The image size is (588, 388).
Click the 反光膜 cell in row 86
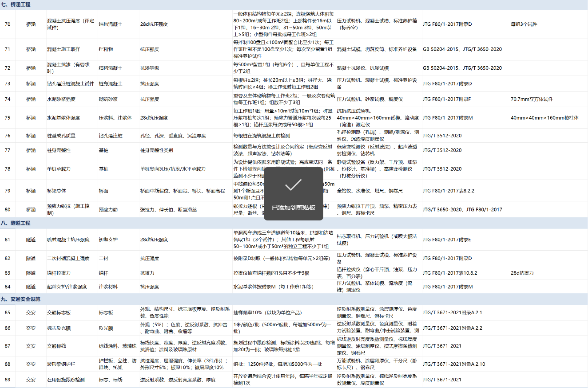106,328
